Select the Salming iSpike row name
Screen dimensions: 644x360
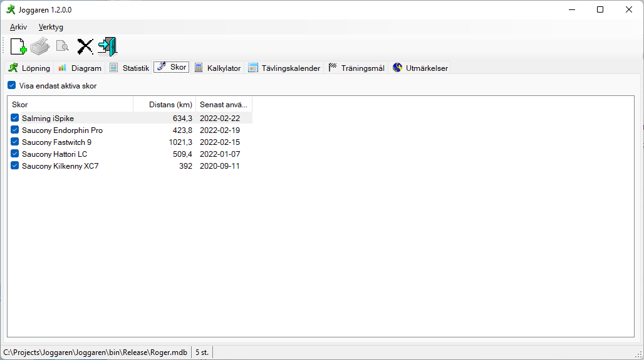[48, 119]
